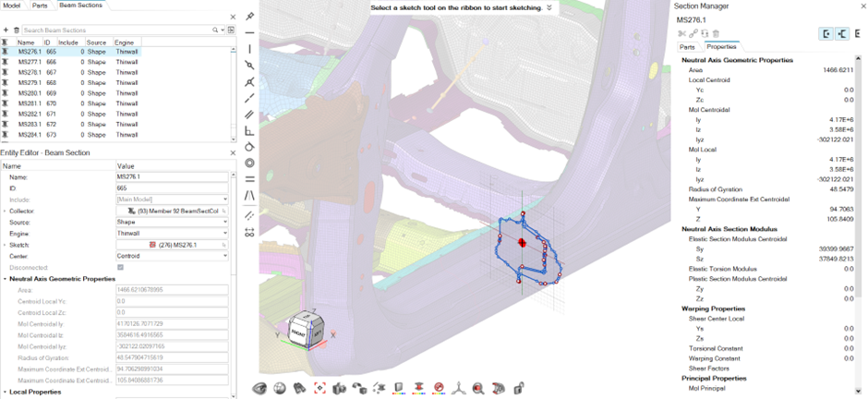The width and height of the screenshot is (868, 399).
Task: Open the Engine dropdown showing Thinwall
Action: tap(172, 234)
